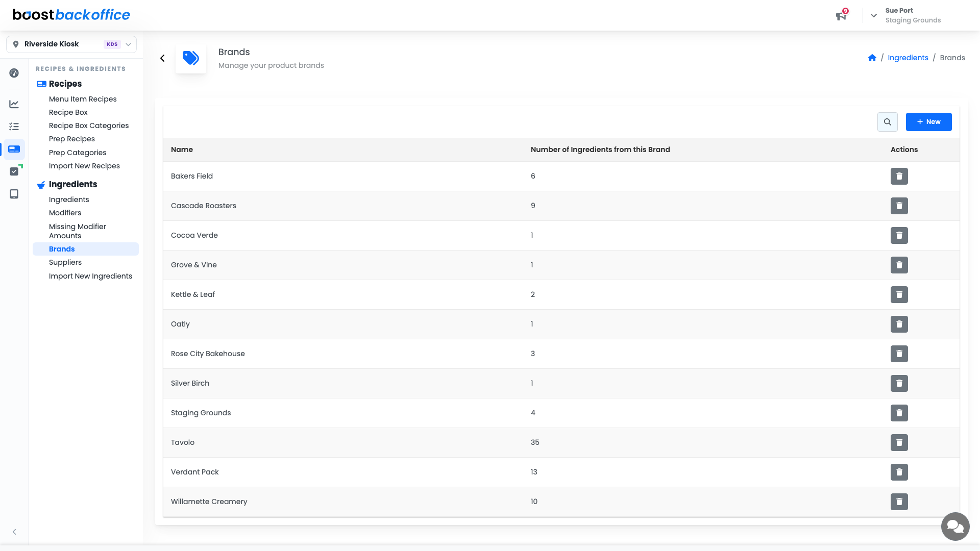Open Modifiers in sidebar

(x=65, y=213)
